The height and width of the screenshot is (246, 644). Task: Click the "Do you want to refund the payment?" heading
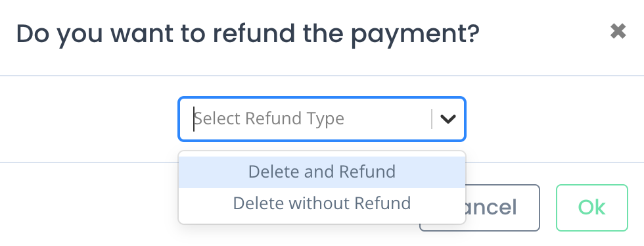coord(248,35)
